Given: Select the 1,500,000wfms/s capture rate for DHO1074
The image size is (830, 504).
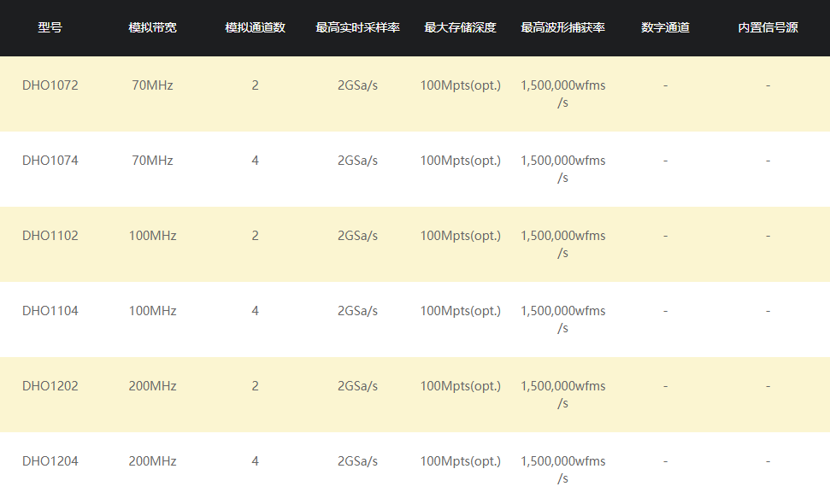Looking at the screenshot, I should click(562, 169).
